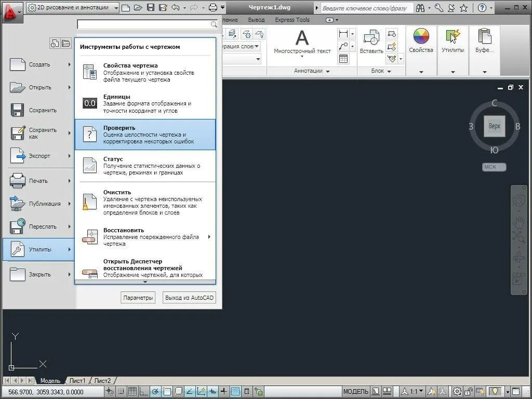
Task: Open the annotation scale 1:1 dropdown
Action: click(412, 392)
